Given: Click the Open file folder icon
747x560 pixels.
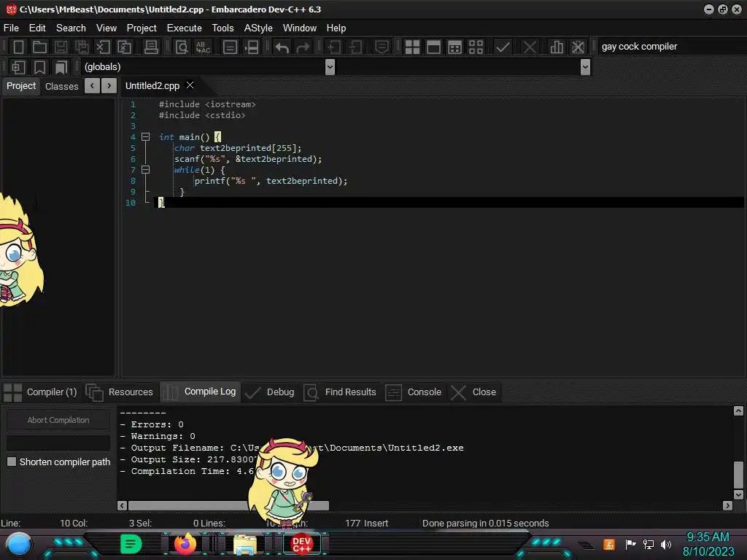Looking at the screenshot, I should pyautogui.click(x=39, y=47).
